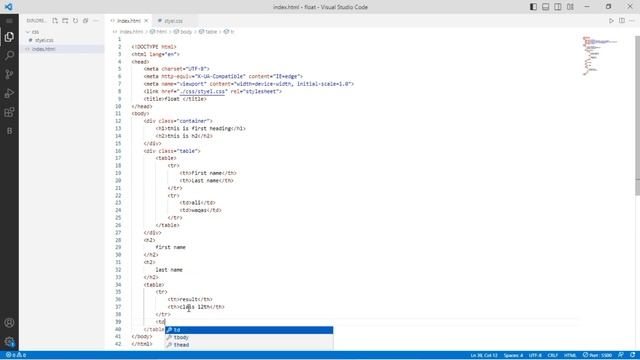
Task: Collapse all folders in Explorer
Action: (85, 20)
